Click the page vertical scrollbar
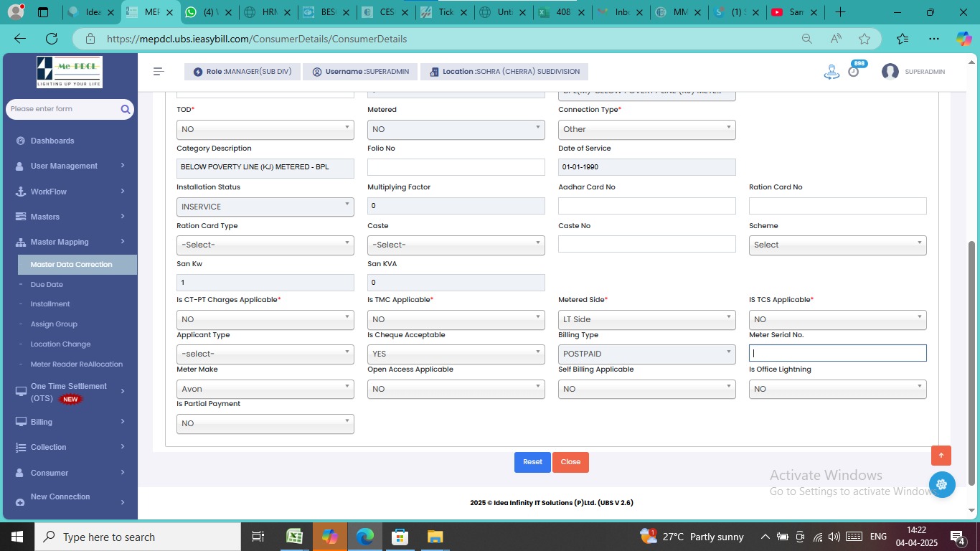 tap(972, 359)
